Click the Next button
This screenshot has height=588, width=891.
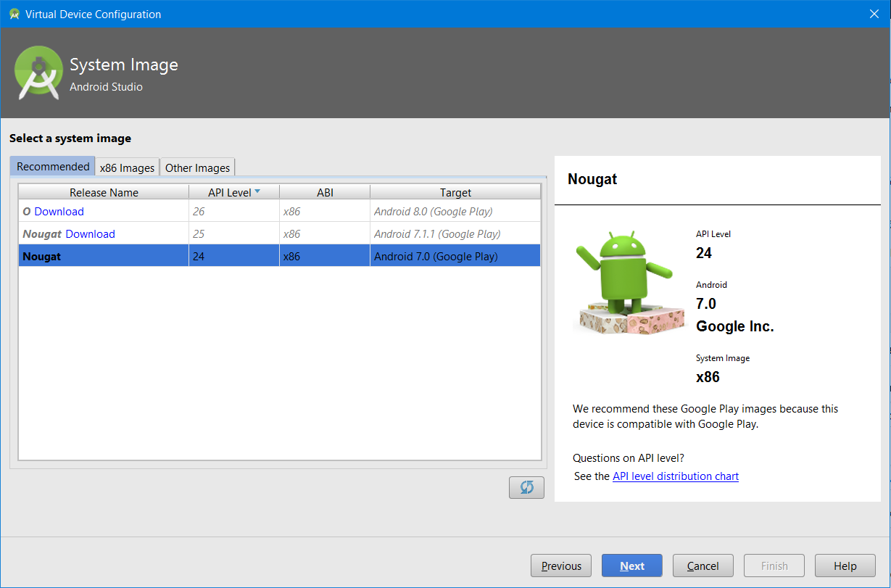pos(632,566)
